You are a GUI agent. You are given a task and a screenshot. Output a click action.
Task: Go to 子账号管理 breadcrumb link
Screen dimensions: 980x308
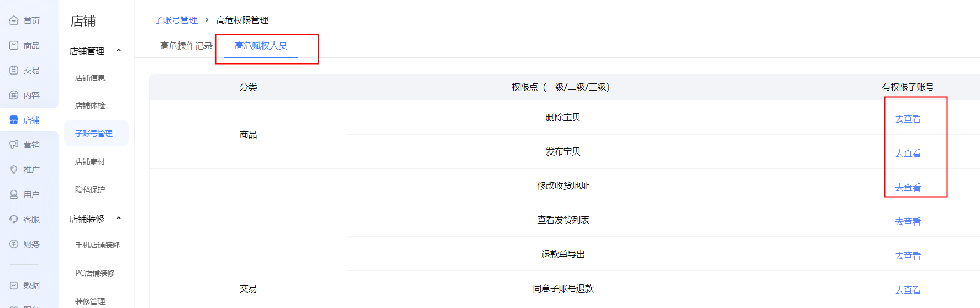point(176,20)
